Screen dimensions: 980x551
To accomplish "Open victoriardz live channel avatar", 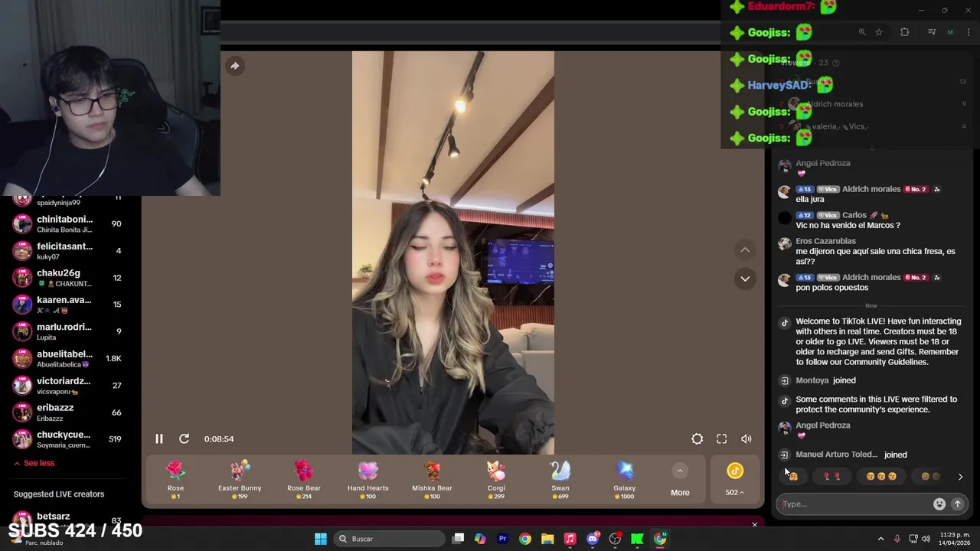I will (x=23, y=386).
